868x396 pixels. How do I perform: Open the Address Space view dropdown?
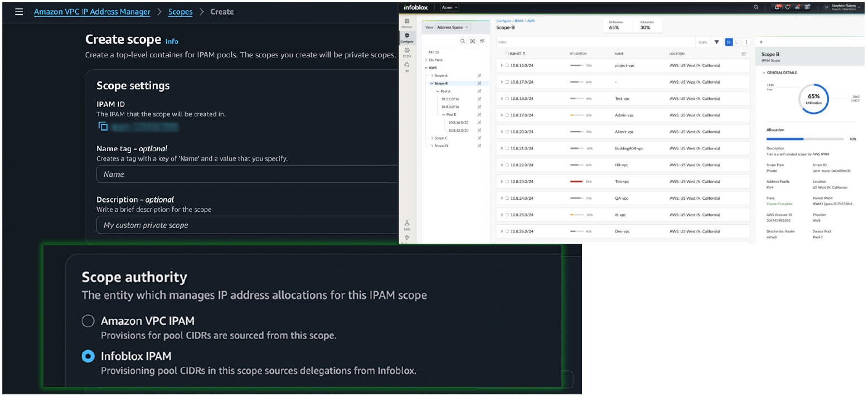pyautogui.click(x=453, y=27)
